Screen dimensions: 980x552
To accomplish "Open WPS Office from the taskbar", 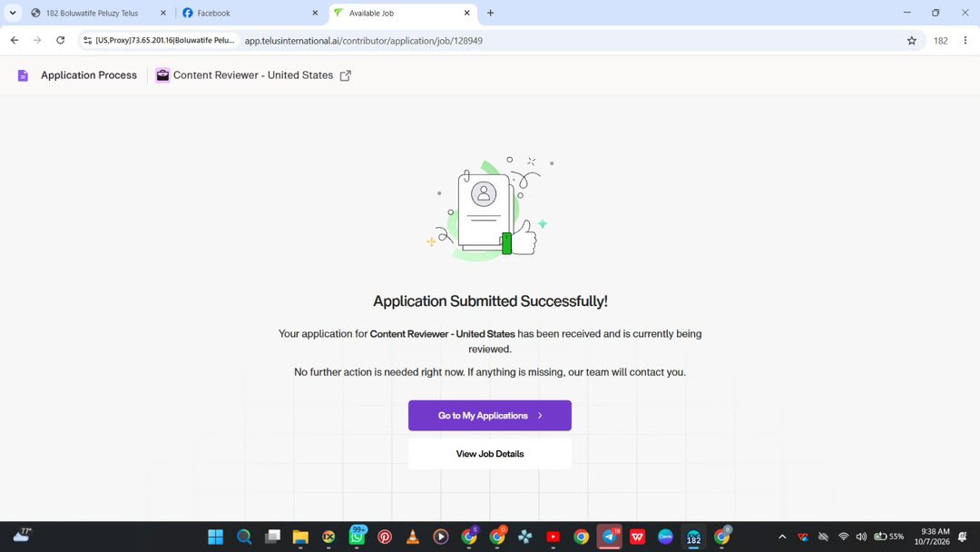I will tap(638, 537).
